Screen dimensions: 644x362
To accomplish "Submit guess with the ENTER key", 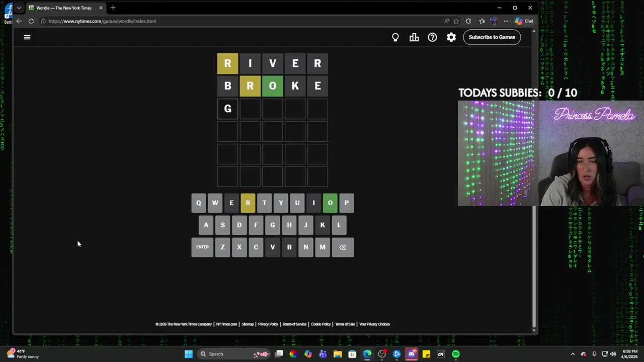I will click(202, 247).
